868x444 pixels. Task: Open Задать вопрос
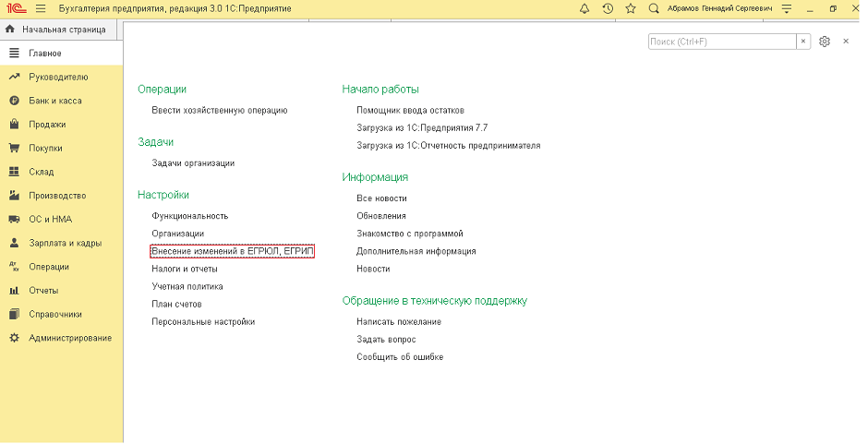(386, 340)
